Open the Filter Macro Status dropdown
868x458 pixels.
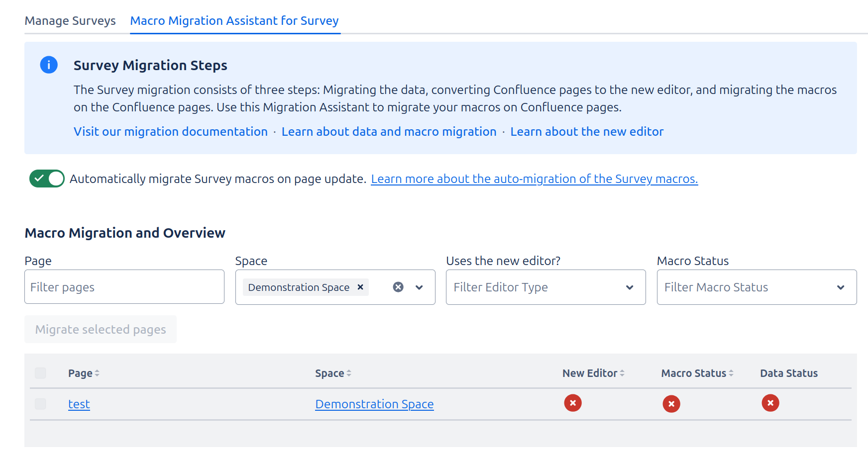click(x=757, y=287)
